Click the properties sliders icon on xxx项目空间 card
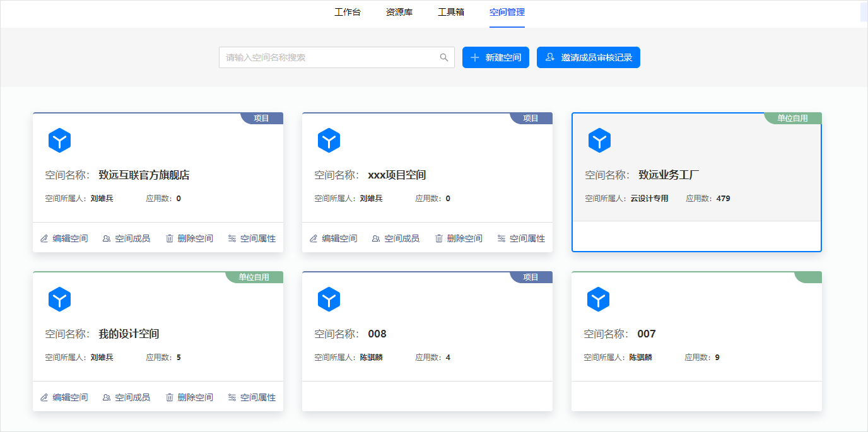 (x=501, y=238)
